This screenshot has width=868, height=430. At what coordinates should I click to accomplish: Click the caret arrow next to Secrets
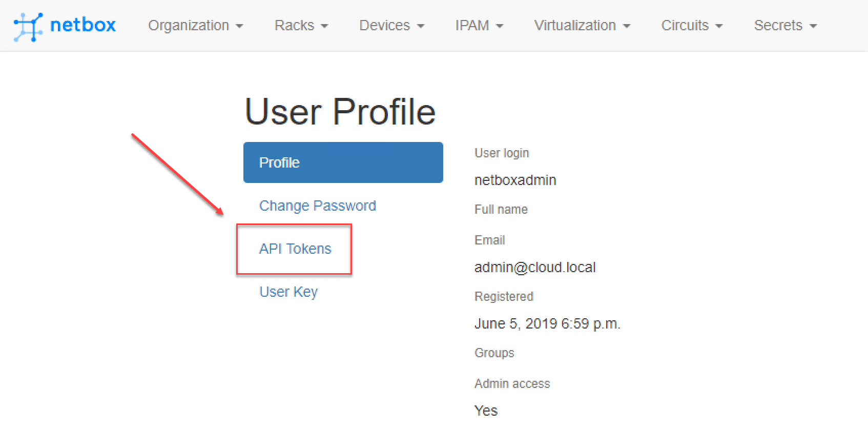pos(813,26)
